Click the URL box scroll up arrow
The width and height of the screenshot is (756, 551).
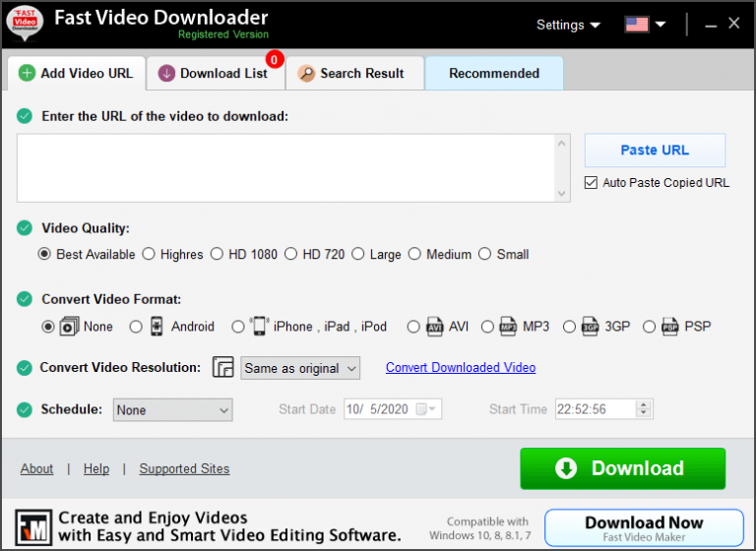click(x=561, y=144)
